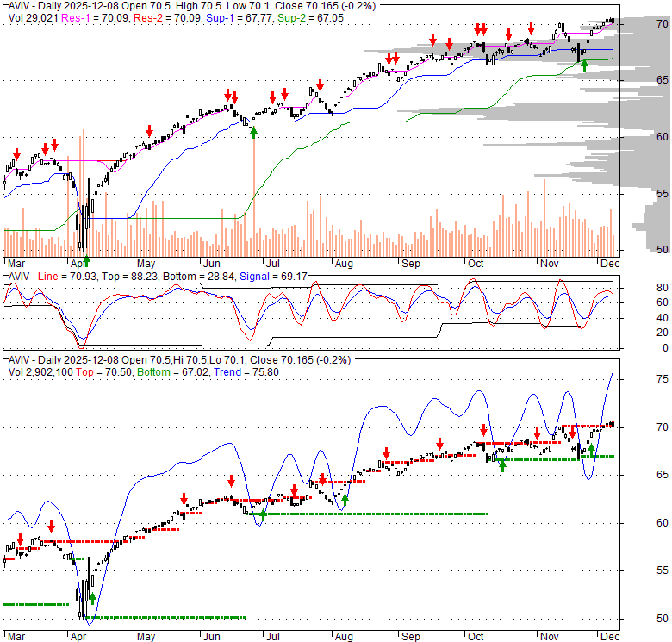Click the 'Res-2 = 70.09' legend label
Screen dimensions: 672x642
coord(167,18)
